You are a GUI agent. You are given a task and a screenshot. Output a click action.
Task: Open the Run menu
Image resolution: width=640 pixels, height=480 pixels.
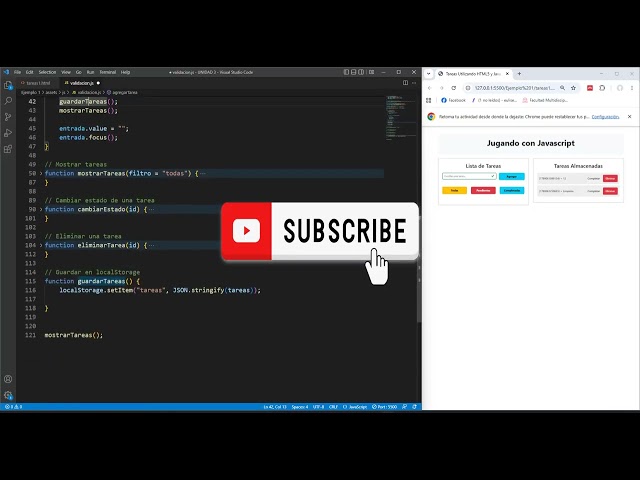90,72
